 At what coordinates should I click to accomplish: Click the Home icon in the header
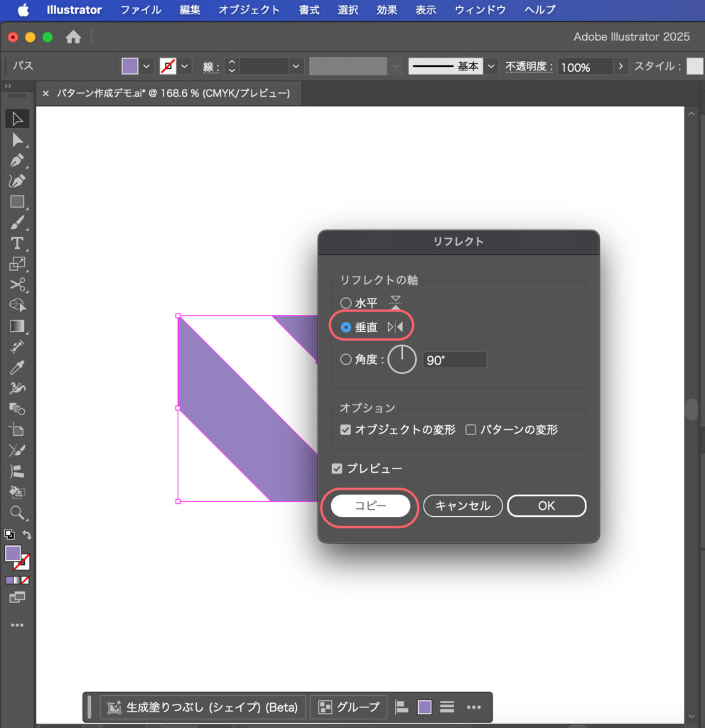click(73, 37)
